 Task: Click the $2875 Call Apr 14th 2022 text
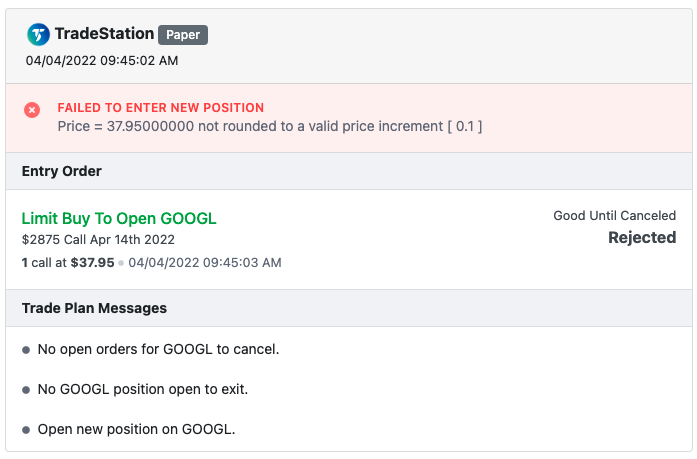(x=98, y=239)
